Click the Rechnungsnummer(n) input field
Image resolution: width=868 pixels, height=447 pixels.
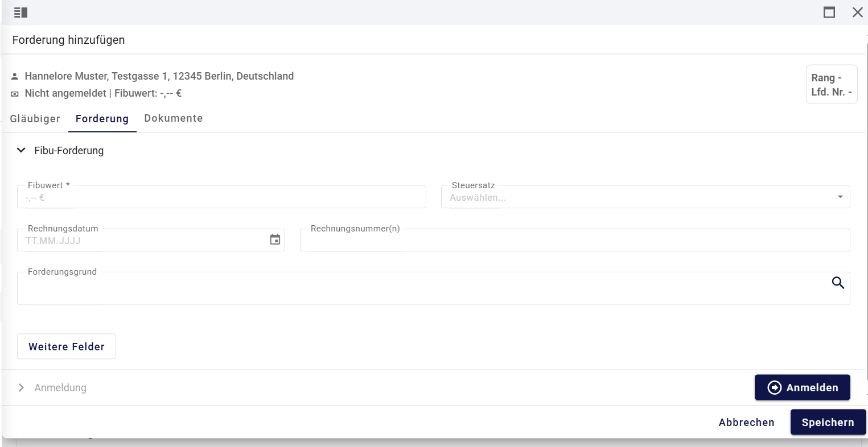point(575,240)
